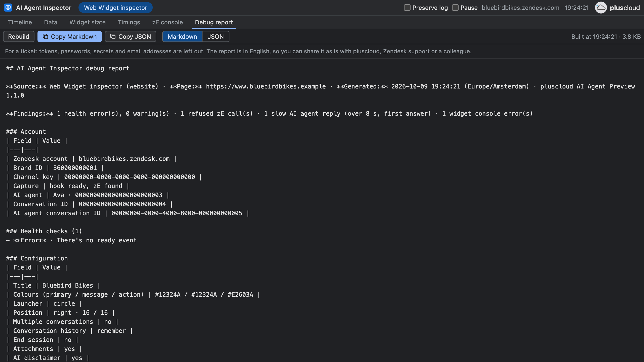Image resolution: width=644 pixels, height=362 pixels.
Task: Click the 'Launcher | circle' row
Action: point(44,304)
